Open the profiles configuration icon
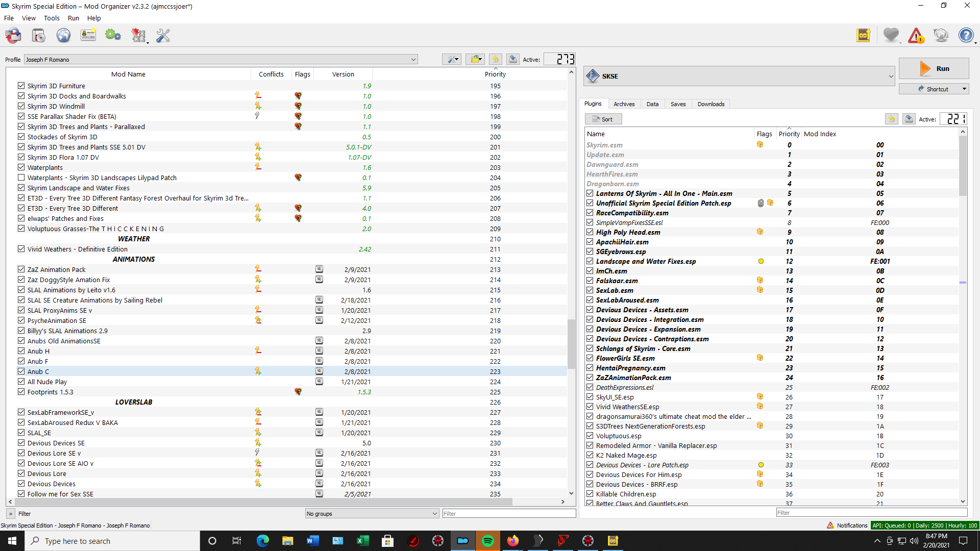 point(88,35)
